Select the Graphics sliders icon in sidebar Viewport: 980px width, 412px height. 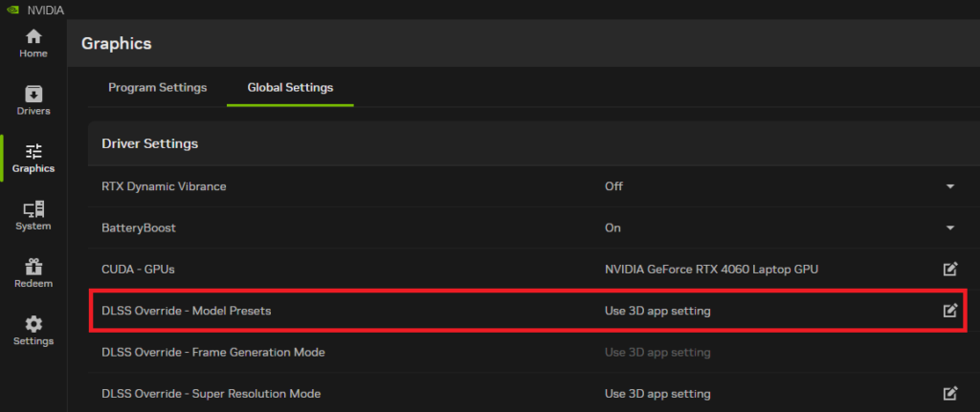[x=33, y=151]
